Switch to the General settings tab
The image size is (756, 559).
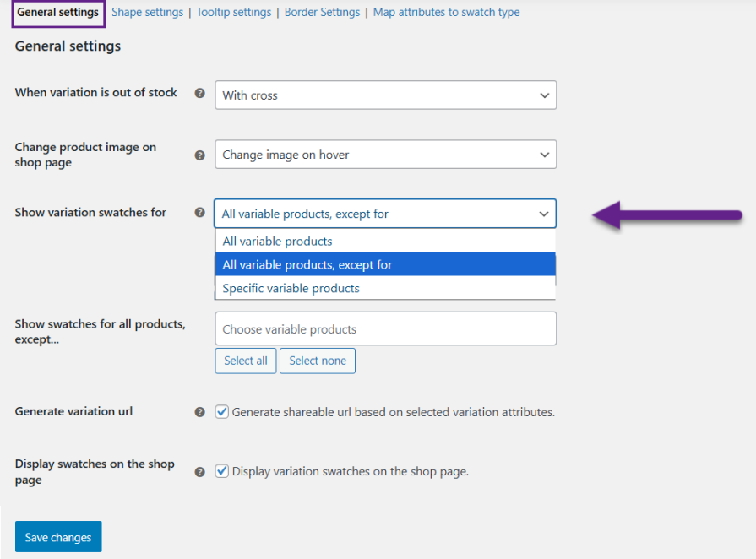(x=58, y=13)
